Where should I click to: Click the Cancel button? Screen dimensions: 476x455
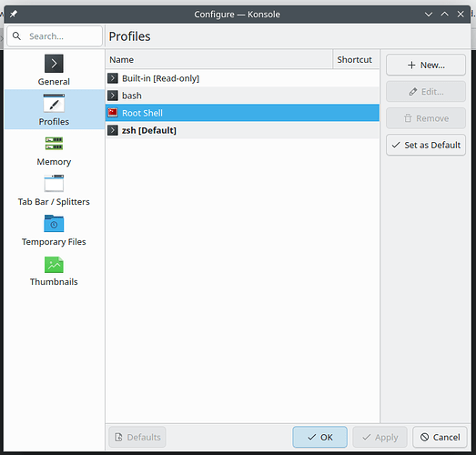pos(440,437)
